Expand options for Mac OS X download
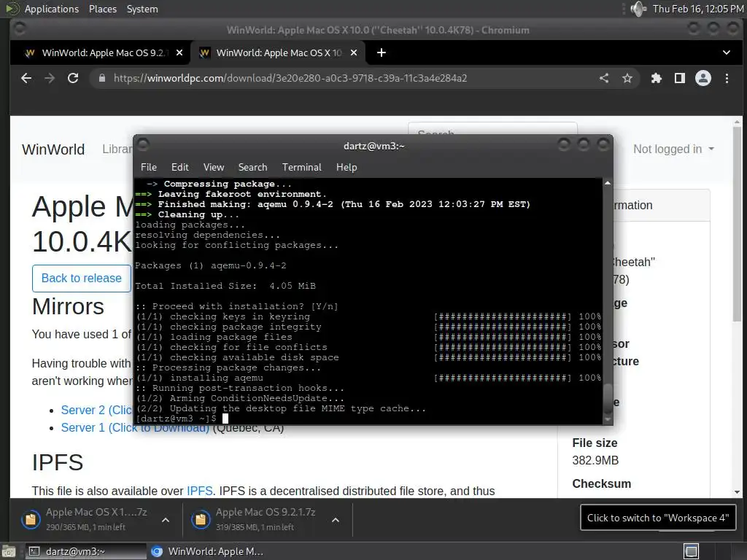Viewport: 747px width, 560px height. coord(166,520)
